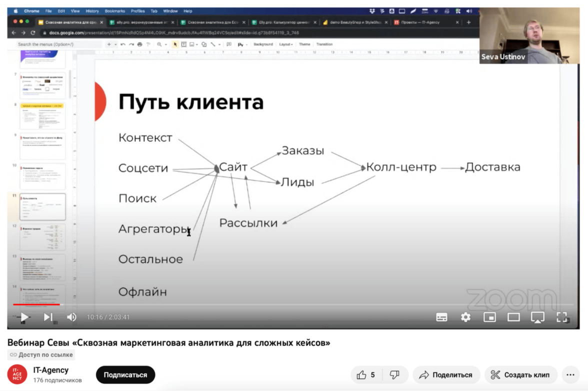Toggle subtitles in the player
Image resolution: width=588 pixels, height=391 pixels.
tap(441, 317)
